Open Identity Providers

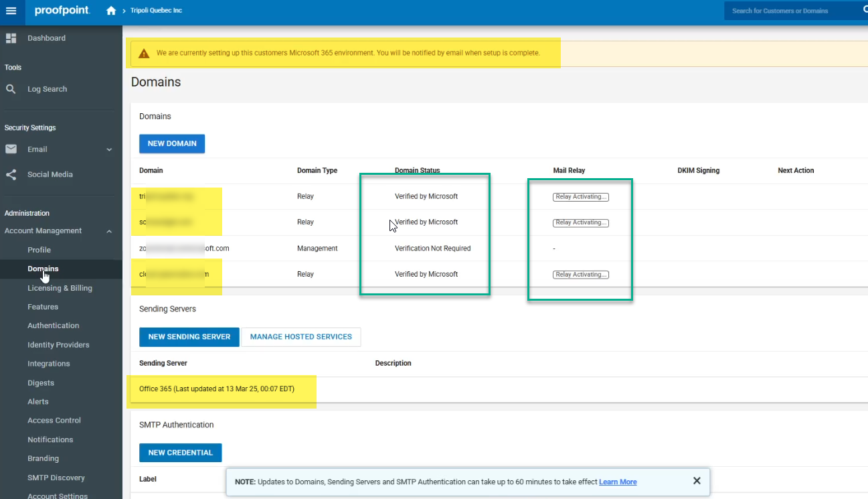pos(58,345)
